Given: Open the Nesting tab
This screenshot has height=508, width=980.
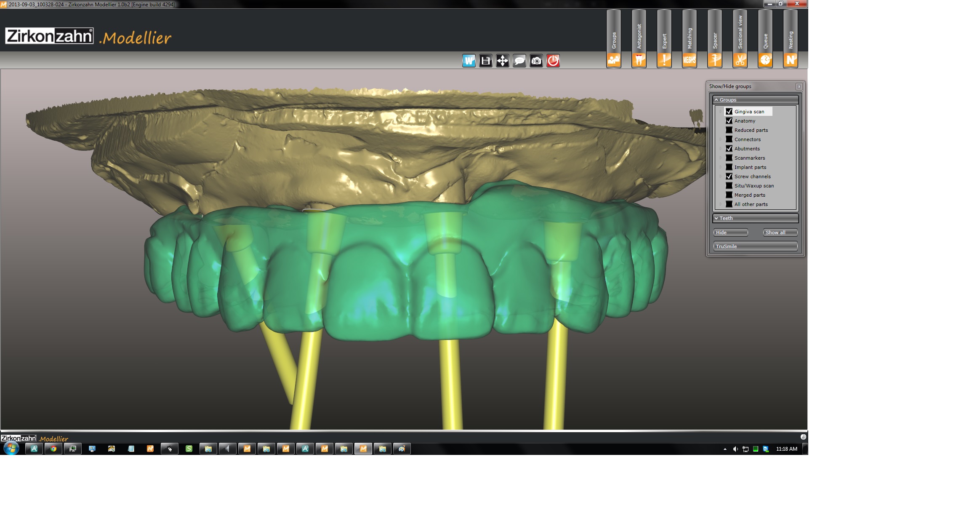Looking at the screenshot, I should (x=790, y=60).
